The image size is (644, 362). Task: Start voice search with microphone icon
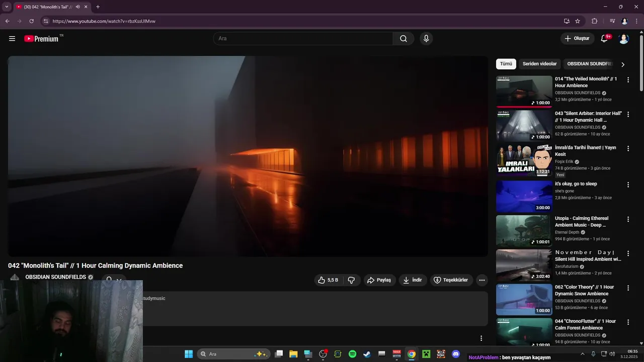[426, 39]
